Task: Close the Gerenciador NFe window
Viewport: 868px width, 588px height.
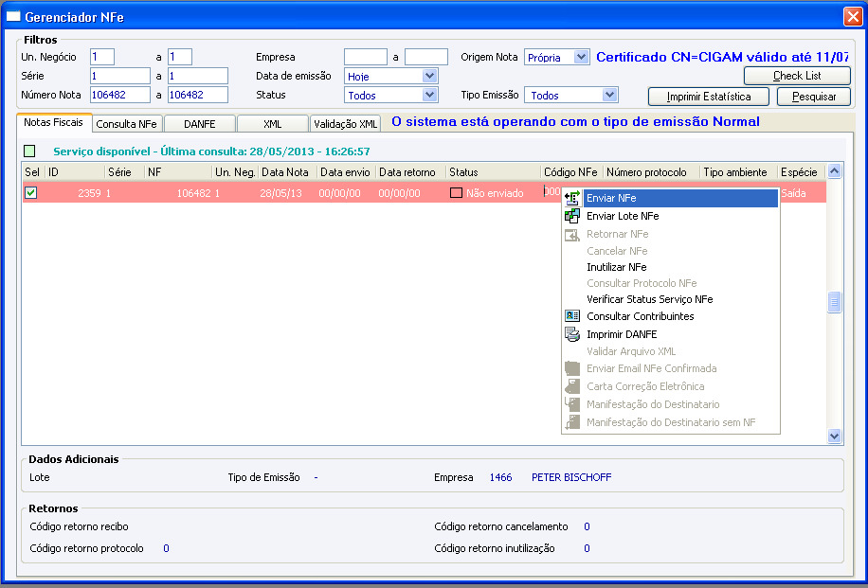Action: coord(853,17)
